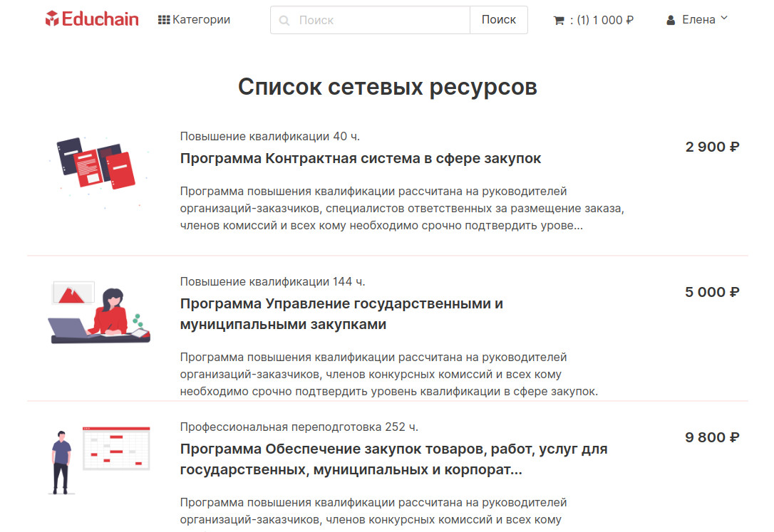Click the 9 800 ₽ price

click(712, 437)
